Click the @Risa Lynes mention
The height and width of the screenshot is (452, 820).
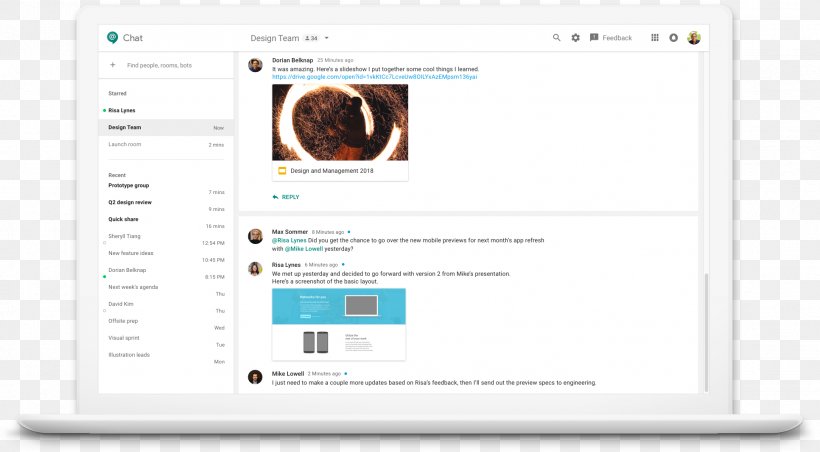click(x=289, y=241)
